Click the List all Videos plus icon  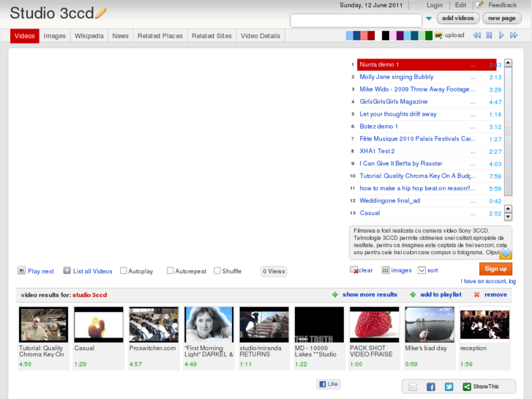67,271
